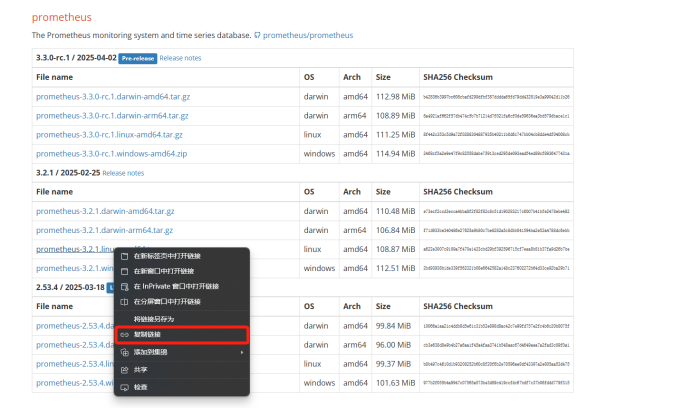The height and width of the screenshot is (408, 692).
Task: Click the 99.84 MiB size cell
Action: coord(393,326)
